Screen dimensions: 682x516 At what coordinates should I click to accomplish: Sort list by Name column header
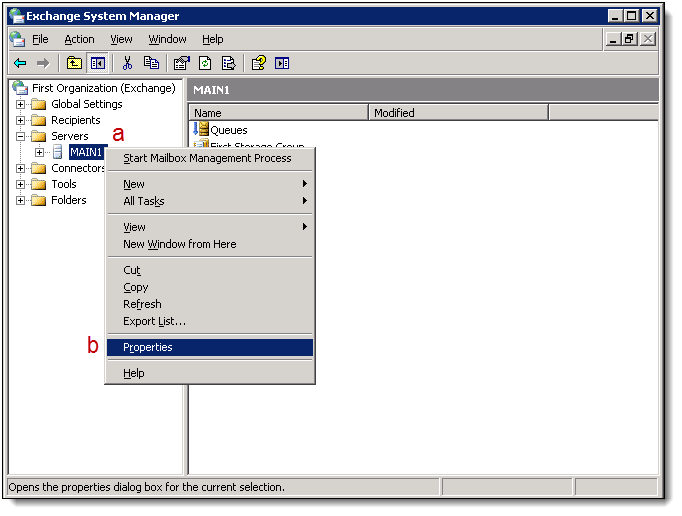pos(279,113)
